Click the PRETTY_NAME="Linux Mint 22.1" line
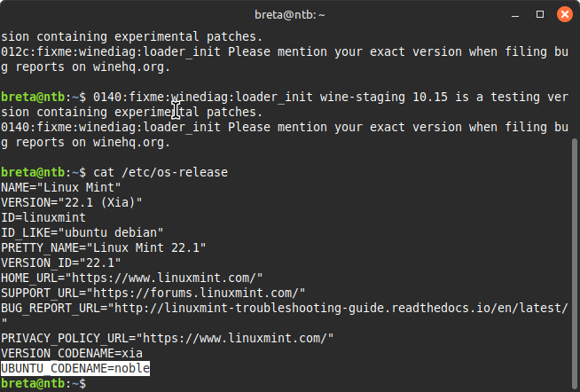 (103, 247)
